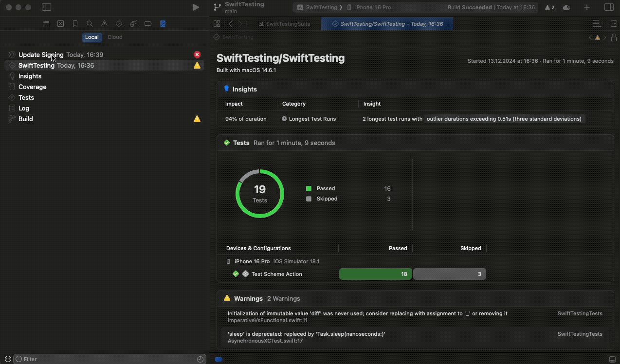Image resolution: width=620 pixels, height=364 pixels.
Task: Click the red error badge on Update Signing
Action: pos(197,55)
